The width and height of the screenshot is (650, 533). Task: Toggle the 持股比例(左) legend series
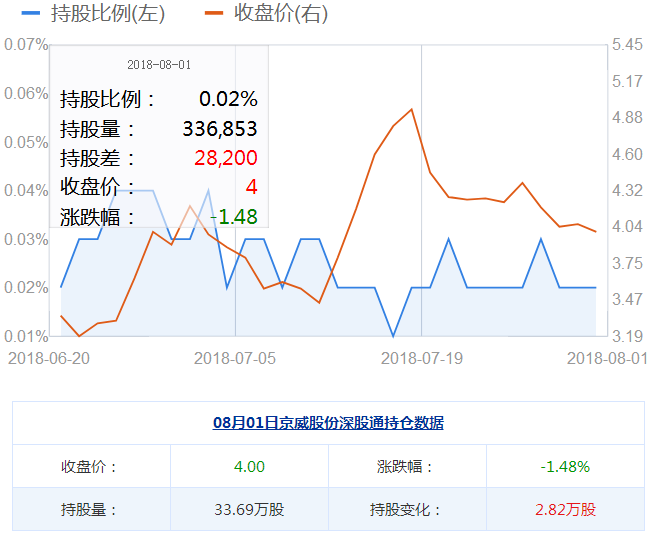pos(93,13)
